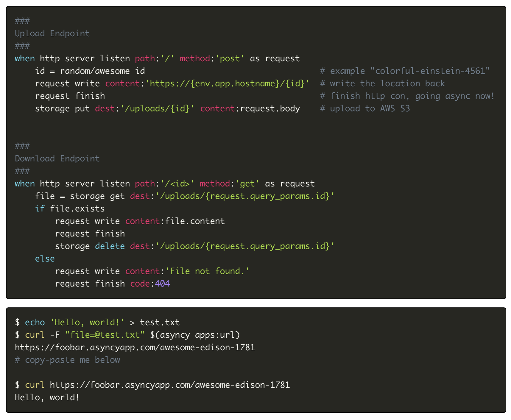Select the "file=@test.txt" curl argument

point(105,335)
